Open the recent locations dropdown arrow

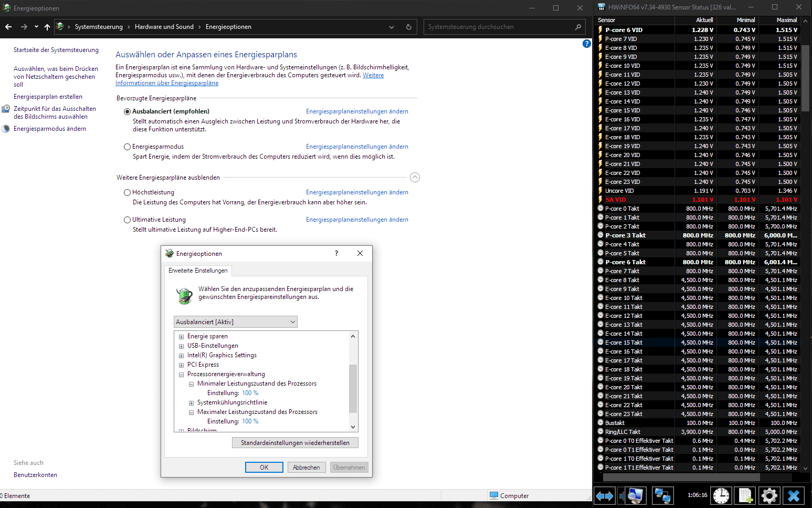(x=36, y=27)
